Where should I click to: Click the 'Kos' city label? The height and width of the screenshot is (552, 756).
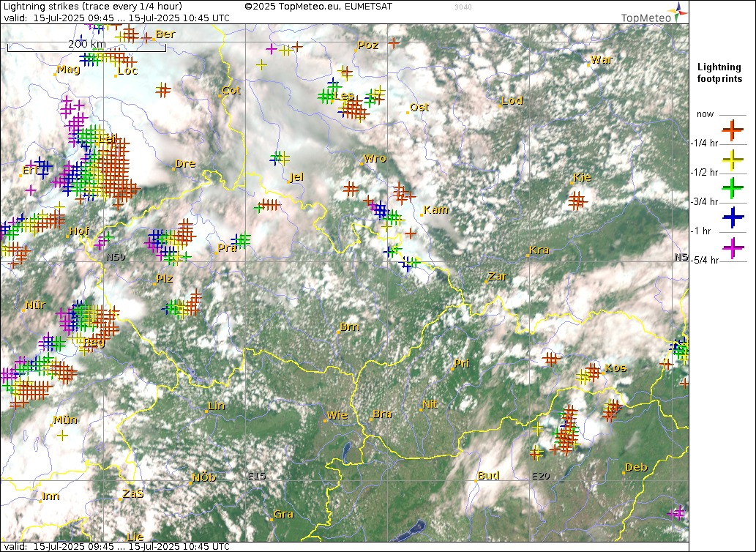[615, 368]
